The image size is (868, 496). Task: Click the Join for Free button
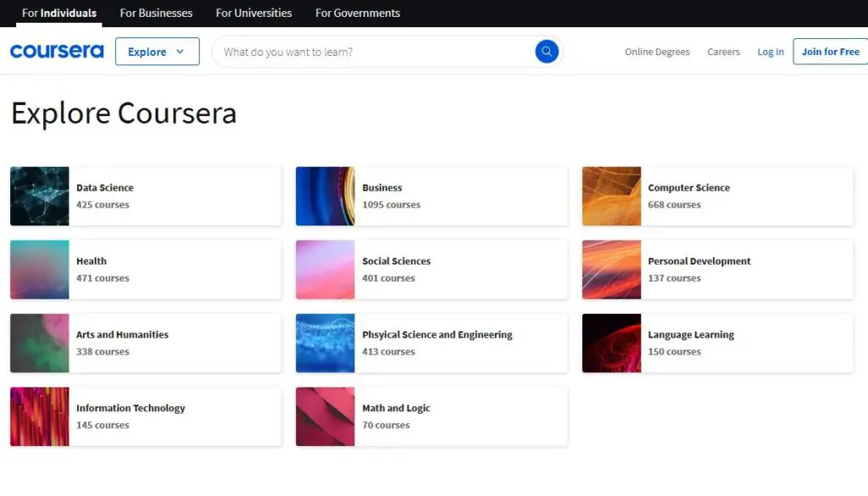click(x=831, y=52)
